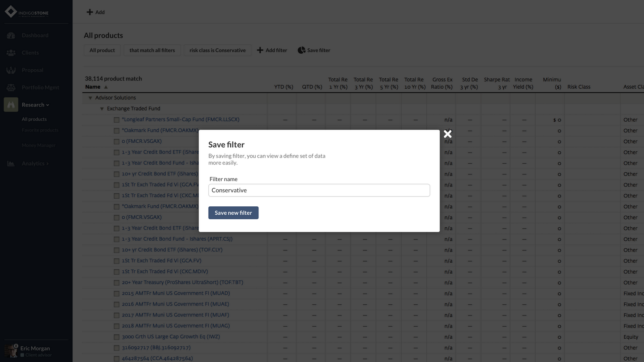
Task: Collapse the Exchange Traded Fund subgroup
Action: tap(102, 109)
